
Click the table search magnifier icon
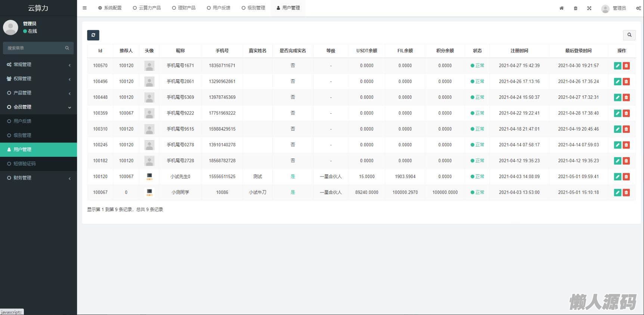pyautogui.click(x=629, y=35)
